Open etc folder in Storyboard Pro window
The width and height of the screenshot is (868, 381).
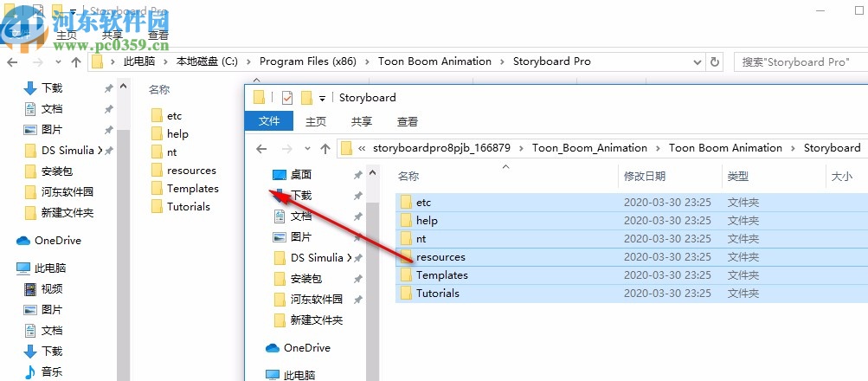tap(174, 116)
